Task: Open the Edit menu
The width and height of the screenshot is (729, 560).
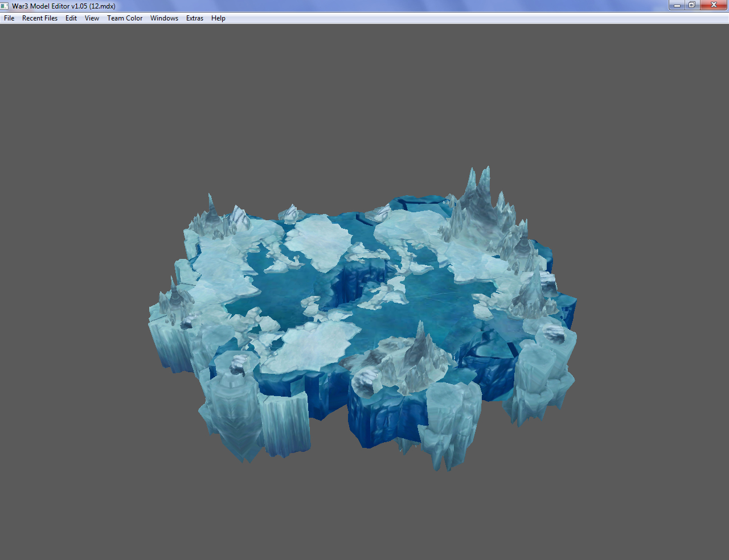Action: [x=71, y=18]
